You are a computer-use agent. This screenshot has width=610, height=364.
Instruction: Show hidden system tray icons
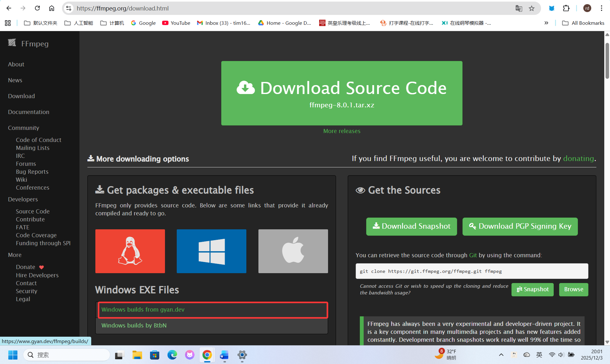tap(501, 355)
